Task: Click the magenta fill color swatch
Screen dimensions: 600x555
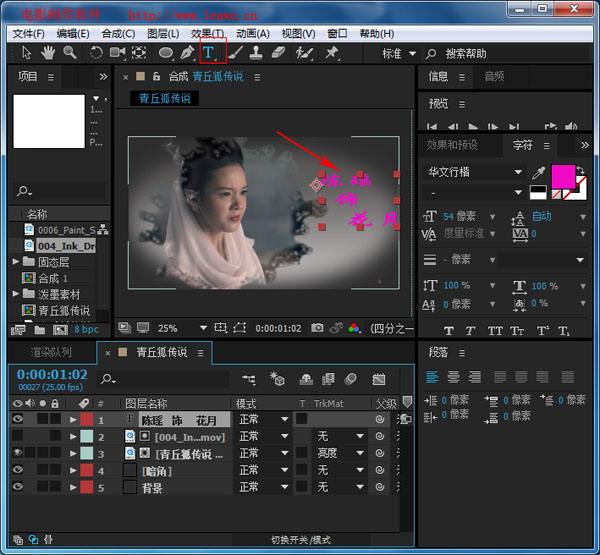Action: (562, 176)
